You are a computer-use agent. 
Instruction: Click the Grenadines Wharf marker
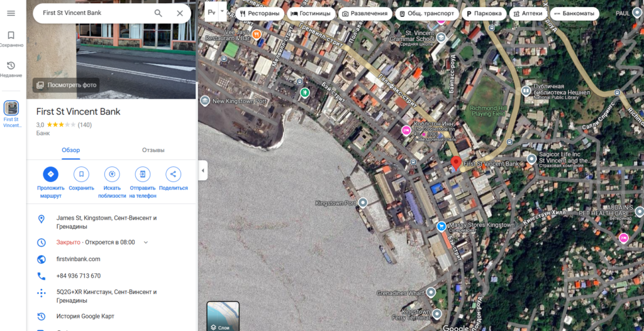pyautogui.click(x=431, y=293)
